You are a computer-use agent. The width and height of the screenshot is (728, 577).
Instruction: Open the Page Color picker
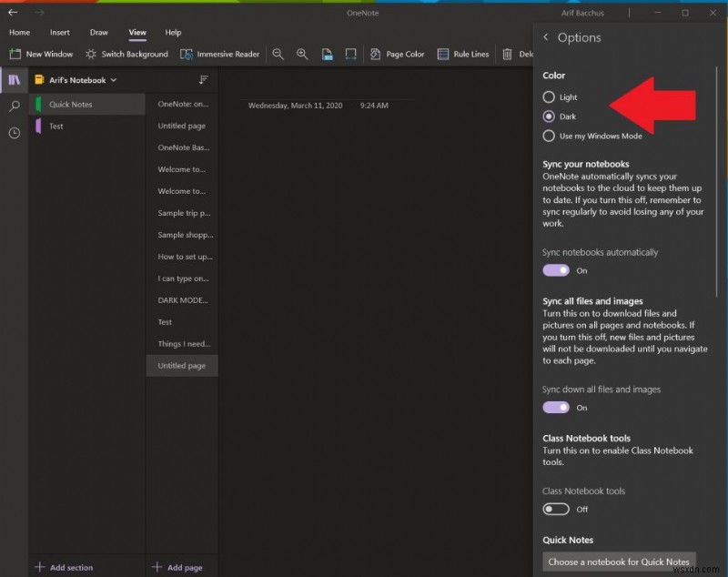(x=398, y=54)
